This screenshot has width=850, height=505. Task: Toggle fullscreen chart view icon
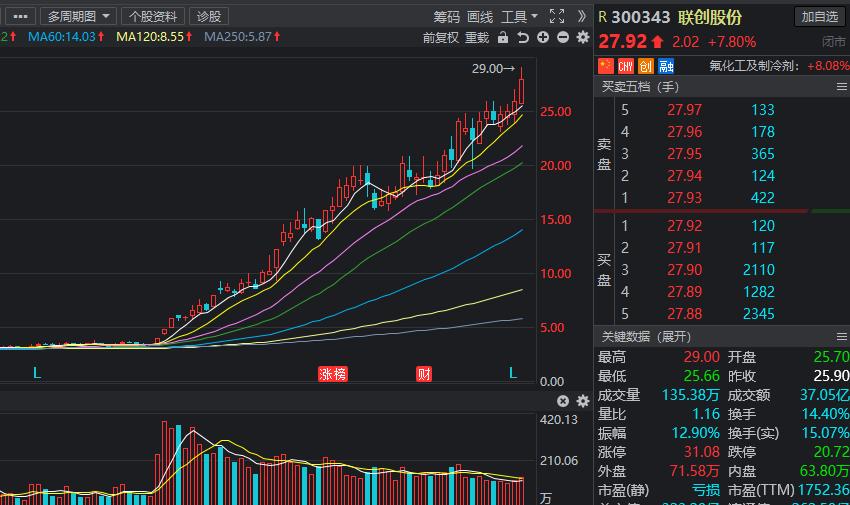point(557,16)
